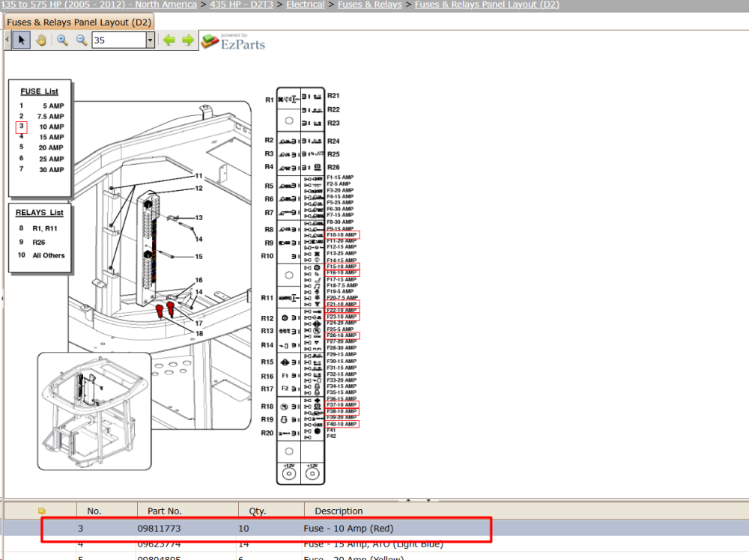The image size is (749, 560).
Task: Activate the hand pan tool
Action: [x=41, y=40]
